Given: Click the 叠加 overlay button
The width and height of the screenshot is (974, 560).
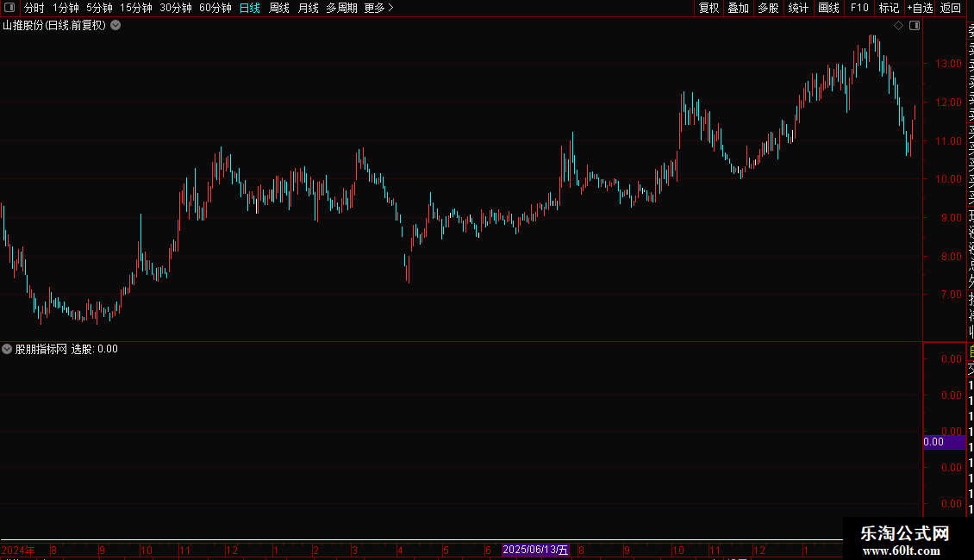Looking at the screenshot, I should [739, 8].
